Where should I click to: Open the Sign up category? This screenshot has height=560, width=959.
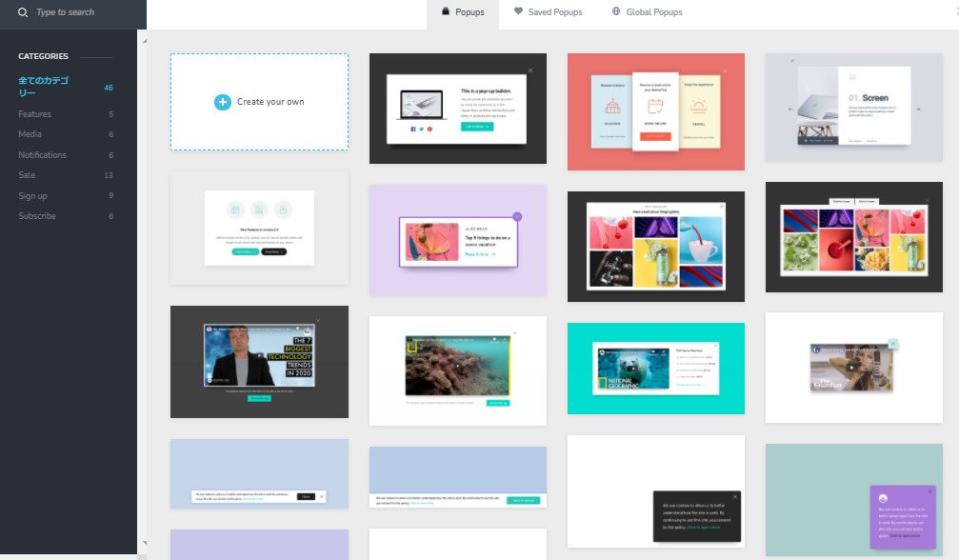tap(33, 196)
